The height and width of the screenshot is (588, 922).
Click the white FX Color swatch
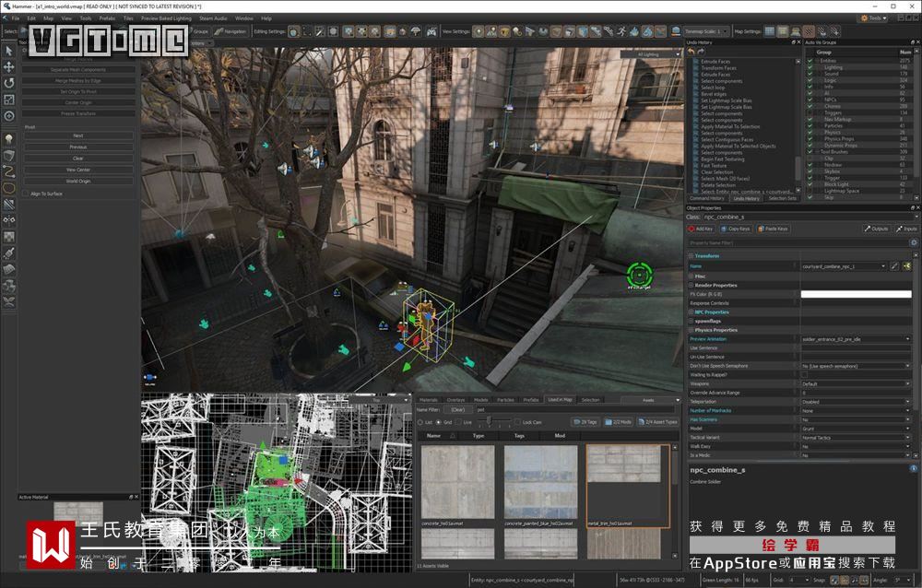point(857,294)
